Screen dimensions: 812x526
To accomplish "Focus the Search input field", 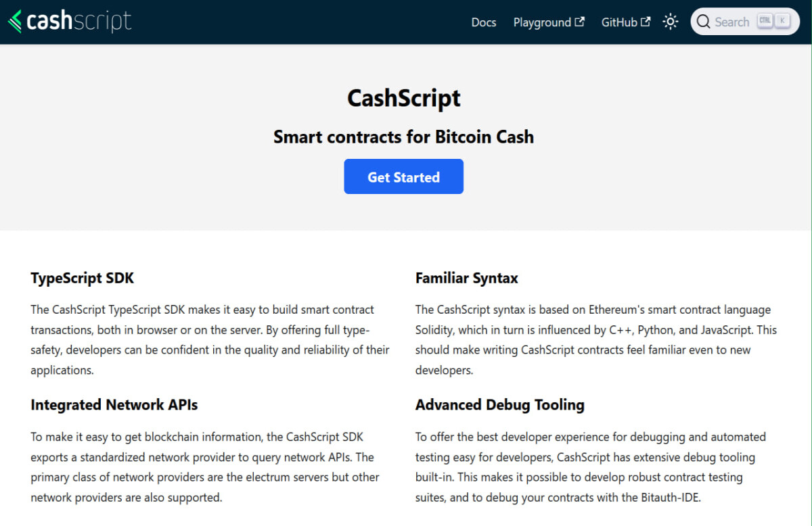I will click(x=744, y=22).
